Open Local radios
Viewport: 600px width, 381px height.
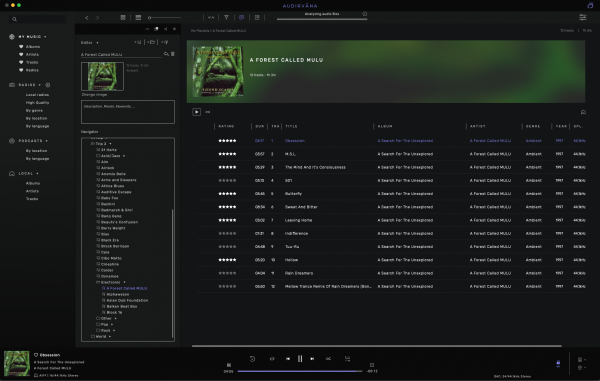point(37,95)
